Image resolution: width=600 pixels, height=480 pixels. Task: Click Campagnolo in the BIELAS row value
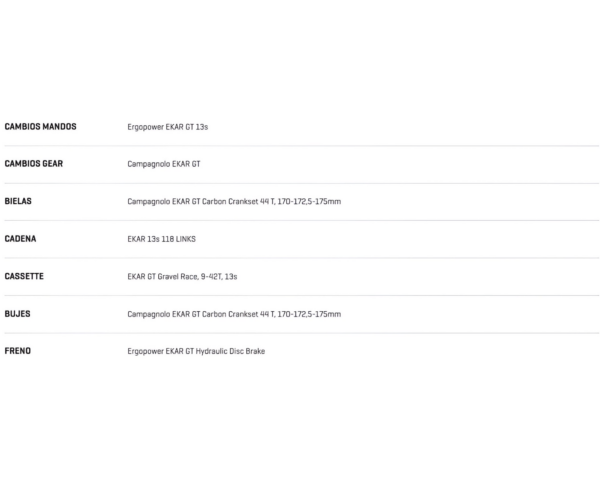[148, 201]
